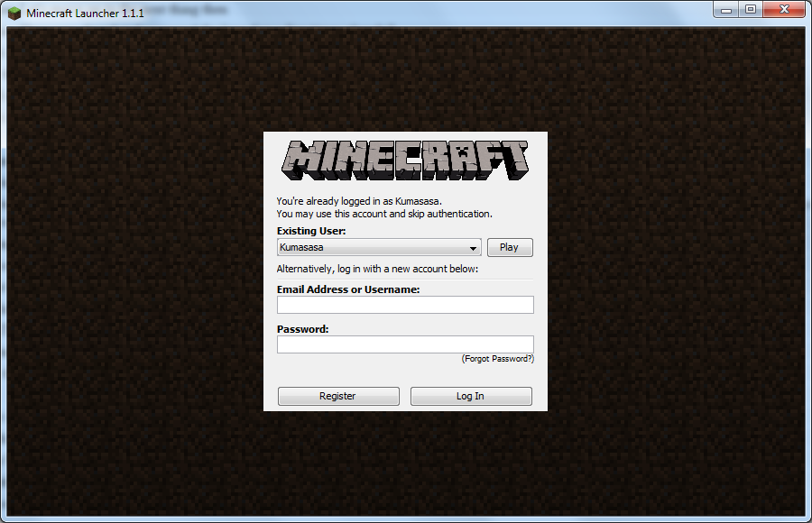Click the Register button
812x523 pixels.
(x=338, y=396)
